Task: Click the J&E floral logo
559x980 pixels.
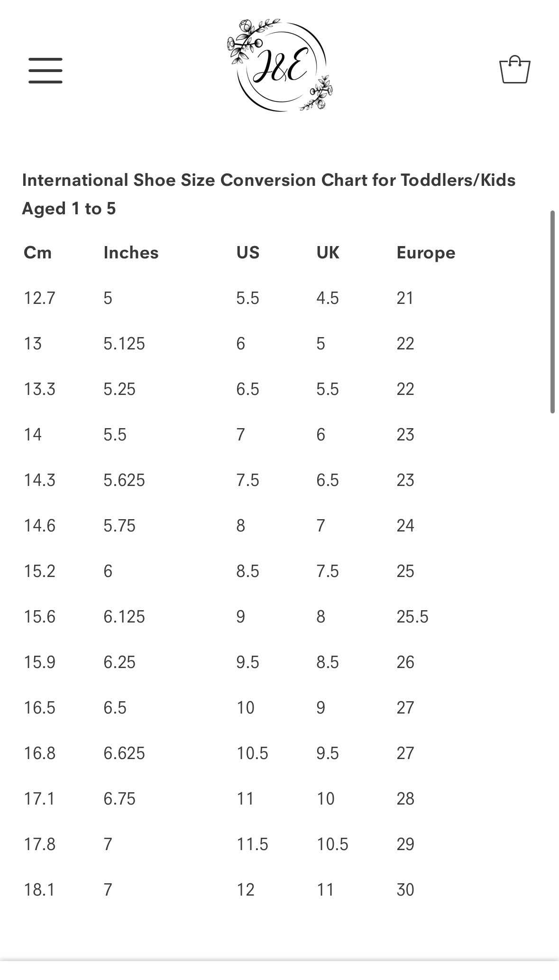Action: (280, 66)
